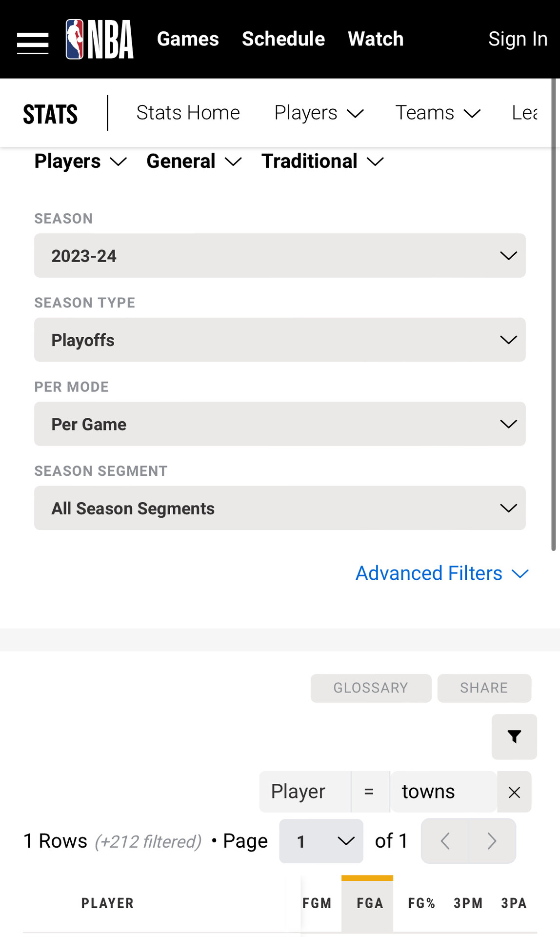The width and height of the screenshot is (560, 937).
Task: Select the page number dropdown
Action: pos(321,841)
